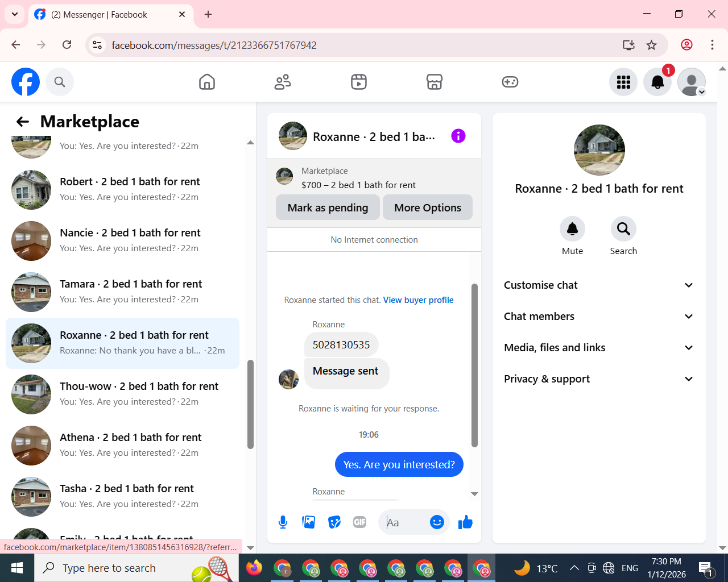The height and width of the screenshot is (582, 728).
Task: Expand Privacy & support section
Action: [599, 379]
